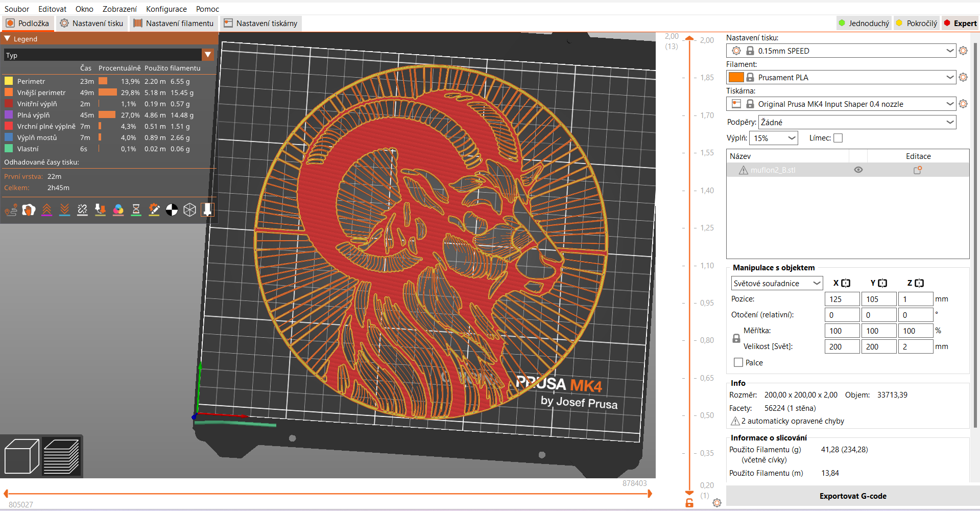
Task: Toggle color changes icon with colored circles
Action: pyautogui.click(x=118, y=210)
